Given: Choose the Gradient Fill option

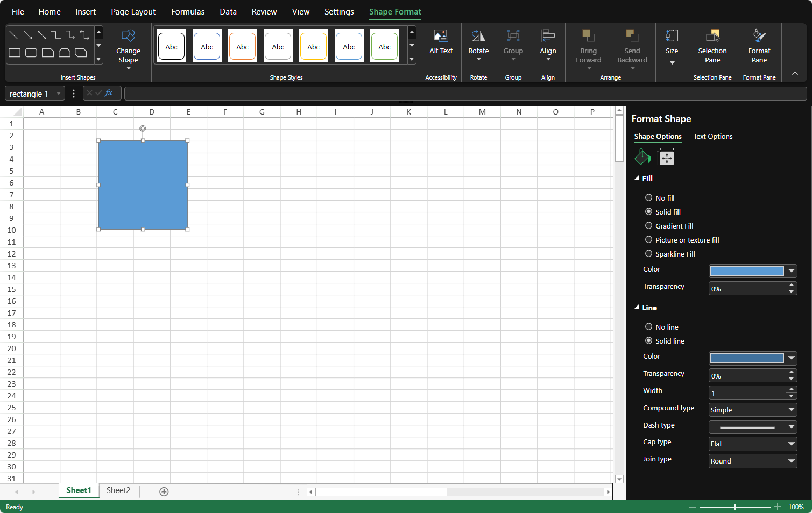Looking at the screenshot, I should click(648, 226).
